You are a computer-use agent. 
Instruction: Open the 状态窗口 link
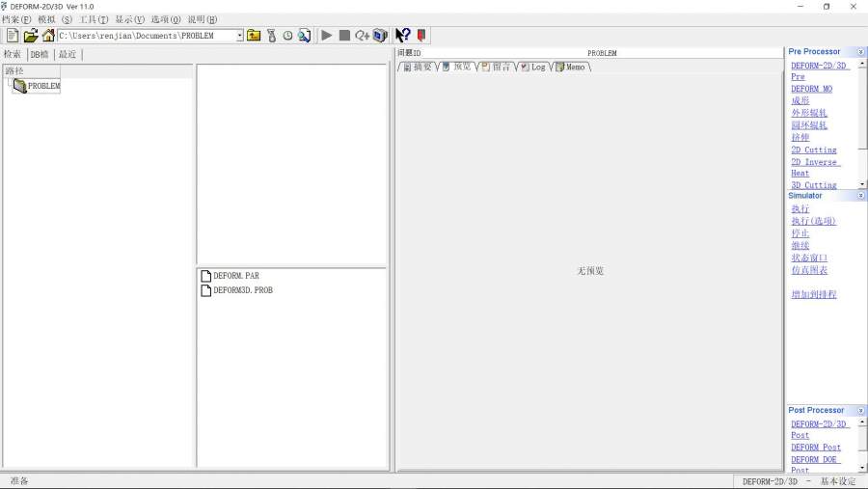809,258
